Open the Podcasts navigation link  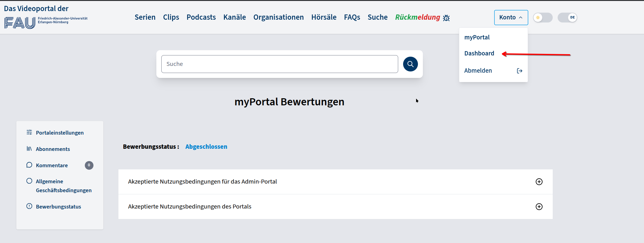(201, 17)
